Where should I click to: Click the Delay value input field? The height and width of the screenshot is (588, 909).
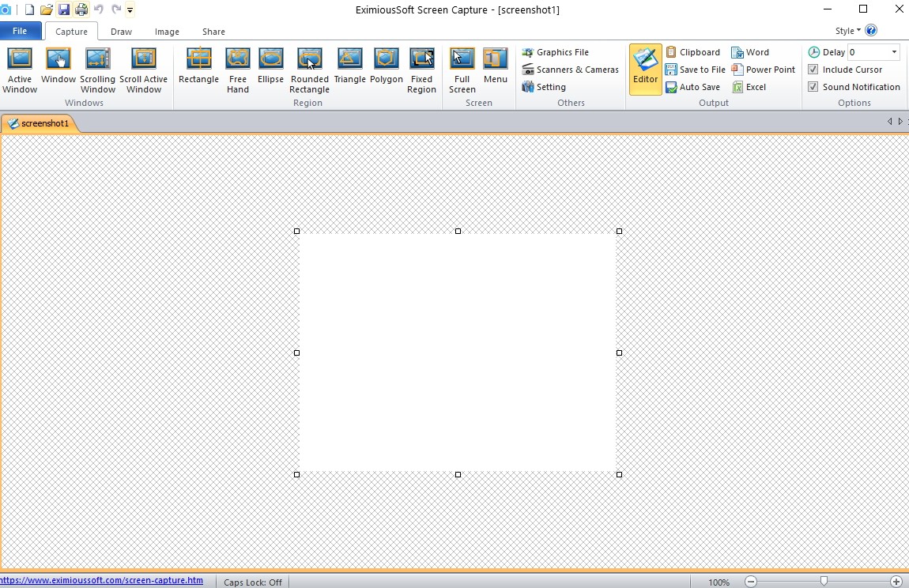click(868, 52)
